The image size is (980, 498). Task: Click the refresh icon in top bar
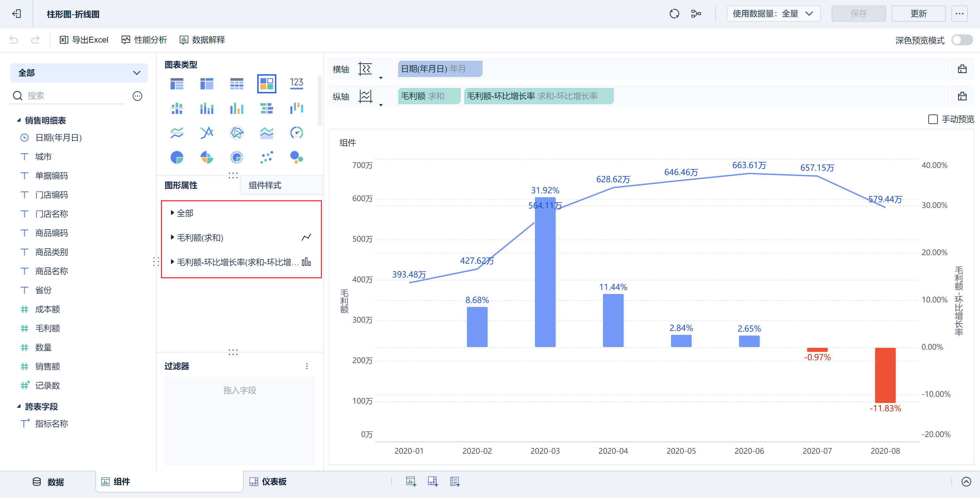[x=674, y=14]
